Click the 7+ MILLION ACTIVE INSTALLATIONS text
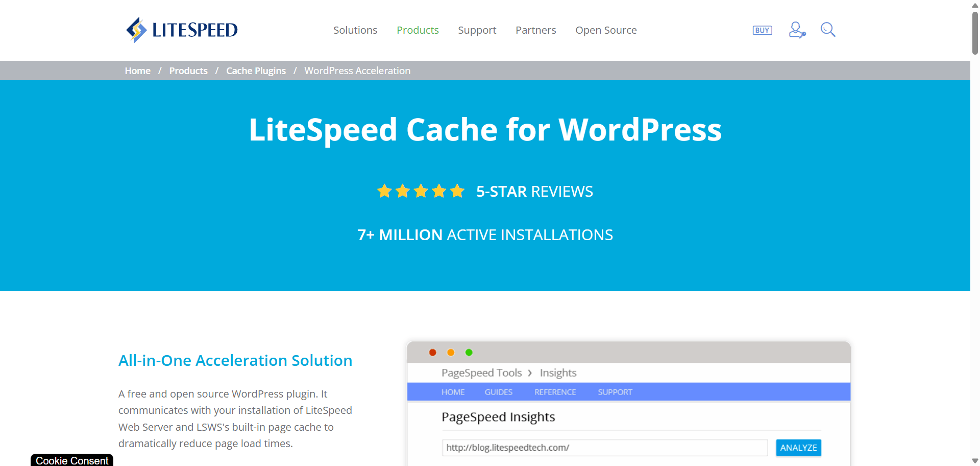Image resolution: width=980 pixels, height=466 pixels. pos(485,235)
